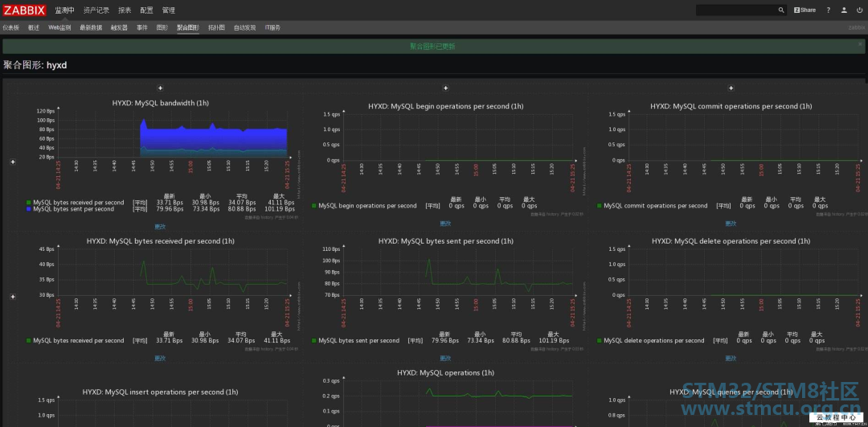Open the 触发器 submenu
The width and height of the screenshot is (868, 427).
[x=119, y=27]
